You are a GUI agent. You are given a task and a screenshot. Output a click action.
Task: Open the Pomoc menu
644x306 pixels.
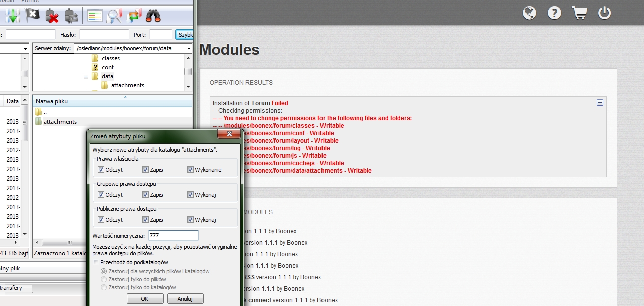coord(30,2)
